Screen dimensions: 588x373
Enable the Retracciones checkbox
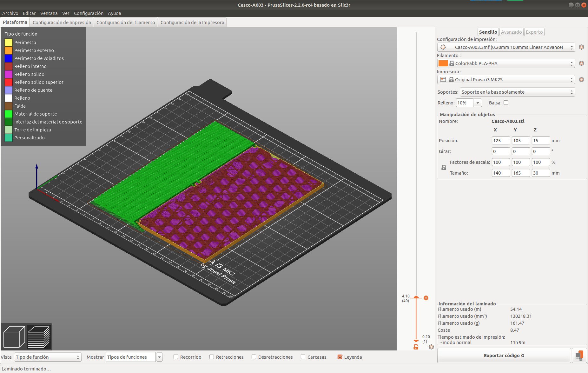pos(212,357)
